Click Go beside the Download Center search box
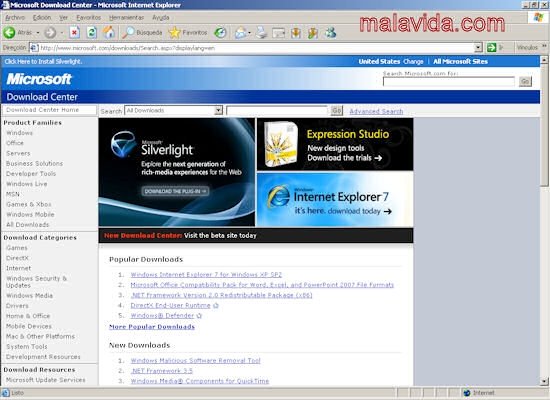Screen dimensions: 550x400 pyautogui.click(x=337, y=111)
